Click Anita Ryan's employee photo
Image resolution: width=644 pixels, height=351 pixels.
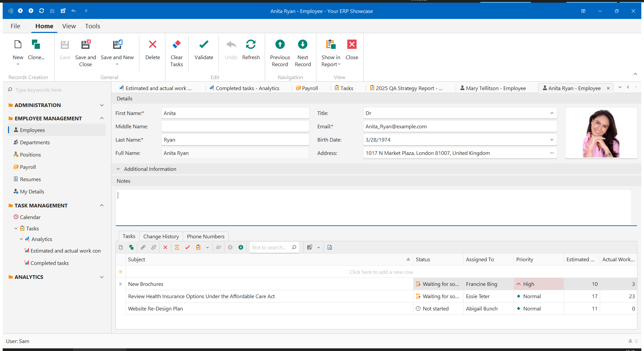[x=601, y=133]
